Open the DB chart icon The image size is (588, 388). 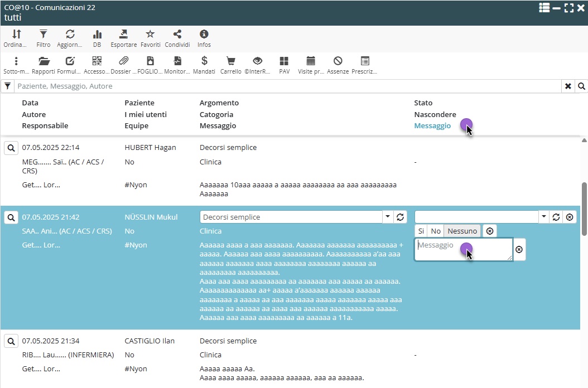click(97, 35)
